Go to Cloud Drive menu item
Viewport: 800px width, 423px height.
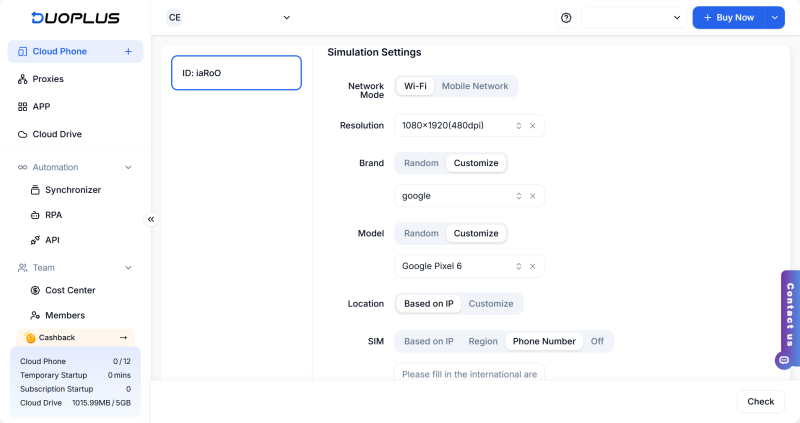[x=57, y=134]
